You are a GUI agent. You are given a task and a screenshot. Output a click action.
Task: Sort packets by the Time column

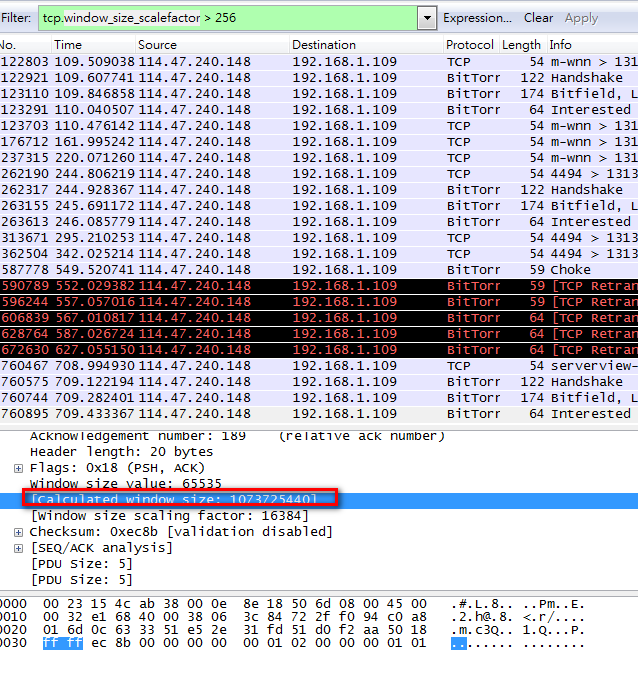pos(93,45)
